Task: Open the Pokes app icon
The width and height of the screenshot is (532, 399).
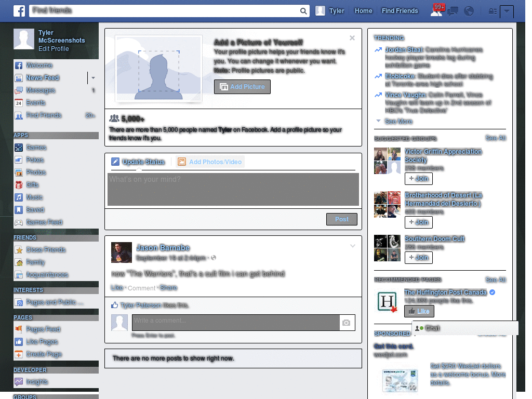Action: tap(19, 160)
